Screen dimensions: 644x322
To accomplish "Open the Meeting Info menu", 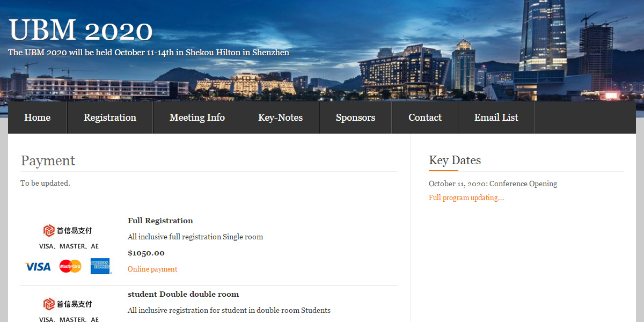I will click(x=197, y=118).
